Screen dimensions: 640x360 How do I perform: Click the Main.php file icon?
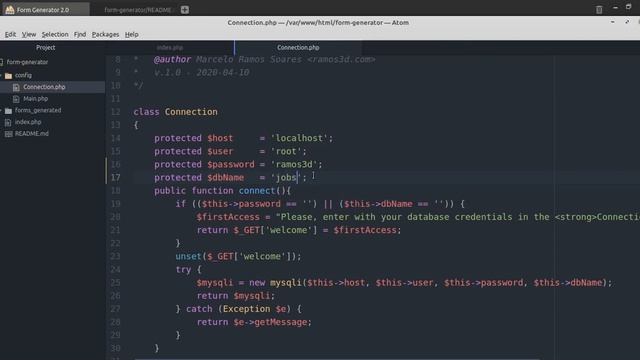click(16, 99)
